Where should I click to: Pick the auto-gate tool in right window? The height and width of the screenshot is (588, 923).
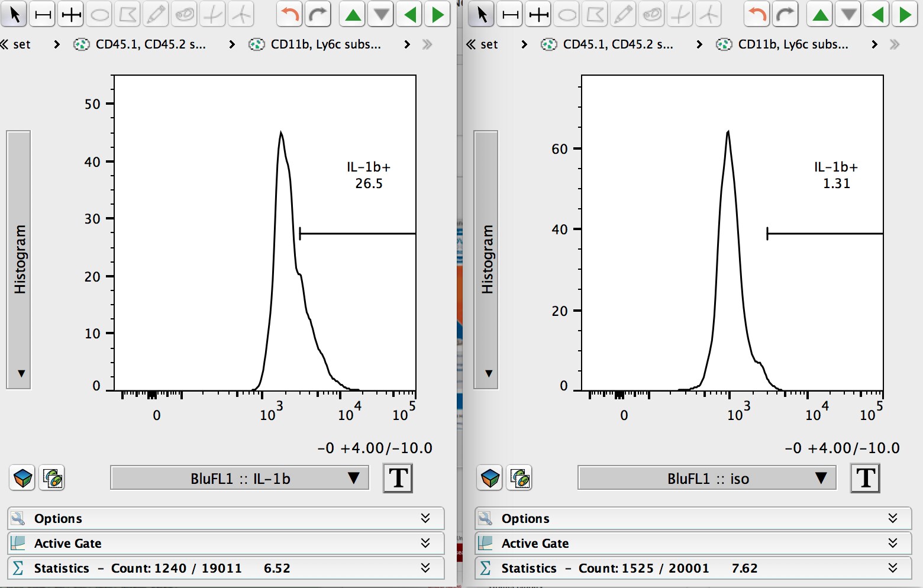[652, 14]
